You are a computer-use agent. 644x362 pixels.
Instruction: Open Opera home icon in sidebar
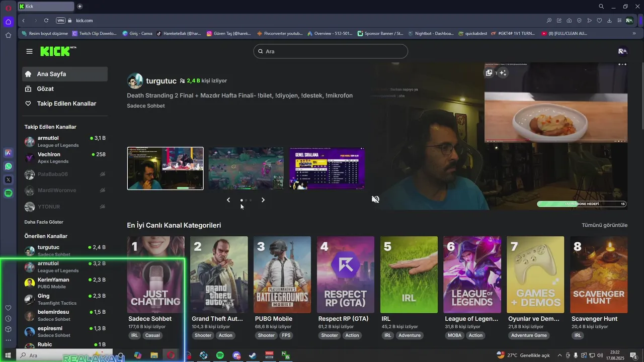(x=8, y=22)
